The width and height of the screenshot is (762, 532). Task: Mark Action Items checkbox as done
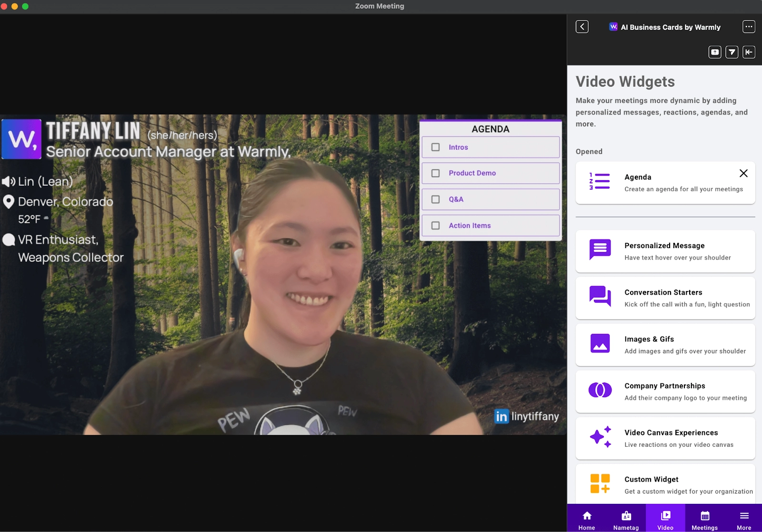[x=435, y=226]
